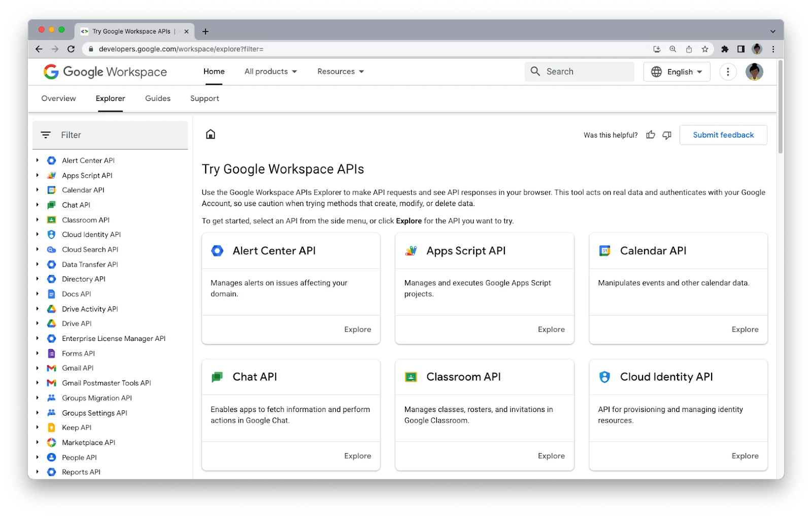Viewport: 812px width, 516px height.
Task: Click Explore on Alert Center API card
Action: point(358,330)
